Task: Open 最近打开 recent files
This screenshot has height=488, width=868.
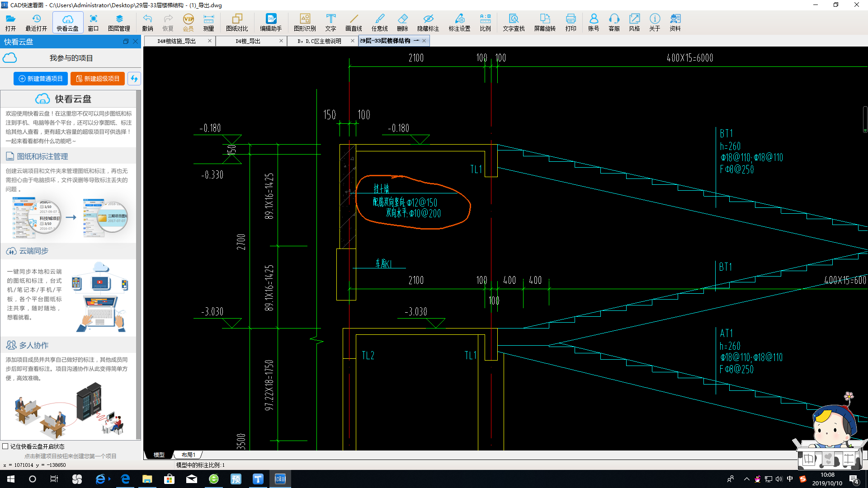Action: point(36,22)
